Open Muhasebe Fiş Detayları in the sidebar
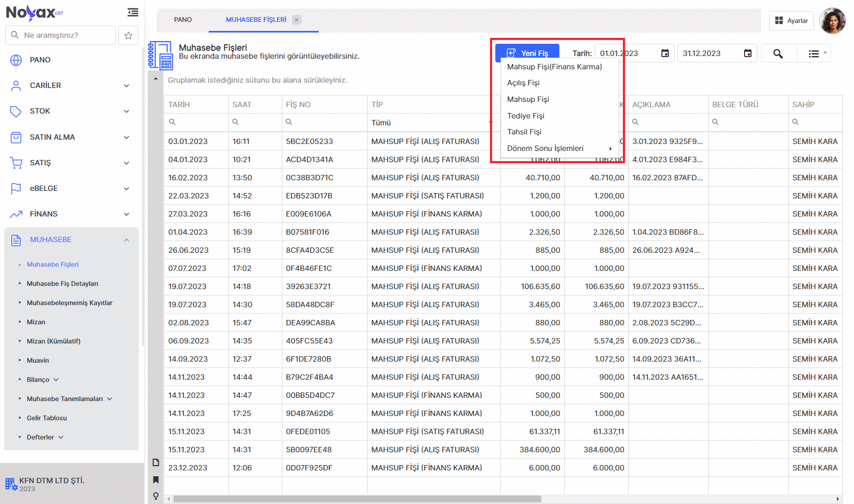The width and height of the screenshot is (854, 504). [x=62, y=284]
